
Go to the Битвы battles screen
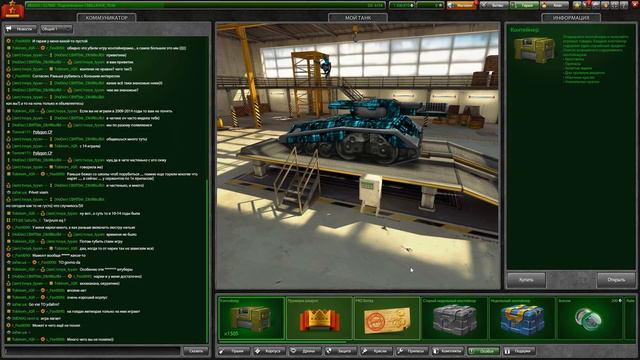click(x=494, y=5)
